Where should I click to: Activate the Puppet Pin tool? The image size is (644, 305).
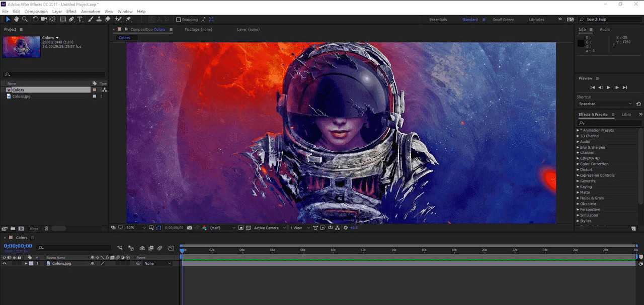pos(128,19)
